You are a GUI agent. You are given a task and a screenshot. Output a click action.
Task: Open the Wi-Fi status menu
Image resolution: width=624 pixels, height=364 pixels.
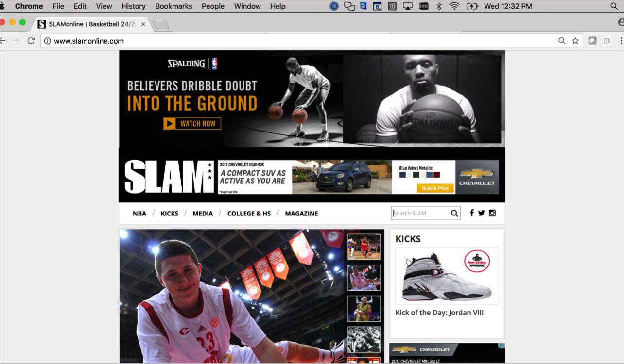[454, 6]
